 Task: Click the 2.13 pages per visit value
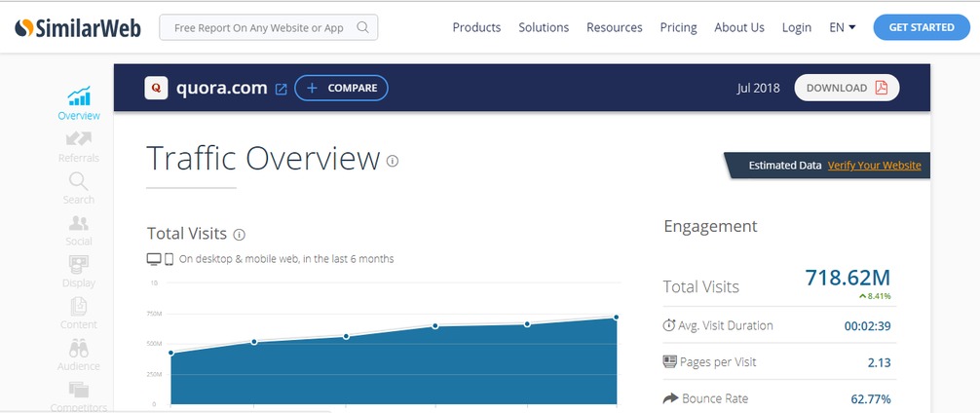(879, 363)
